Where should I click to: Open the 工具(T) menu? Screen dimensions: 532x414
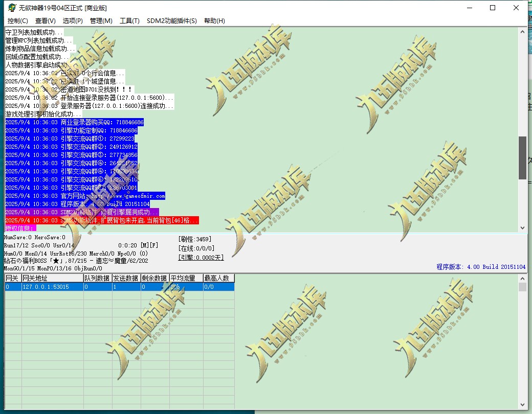(x=129, y=20)
